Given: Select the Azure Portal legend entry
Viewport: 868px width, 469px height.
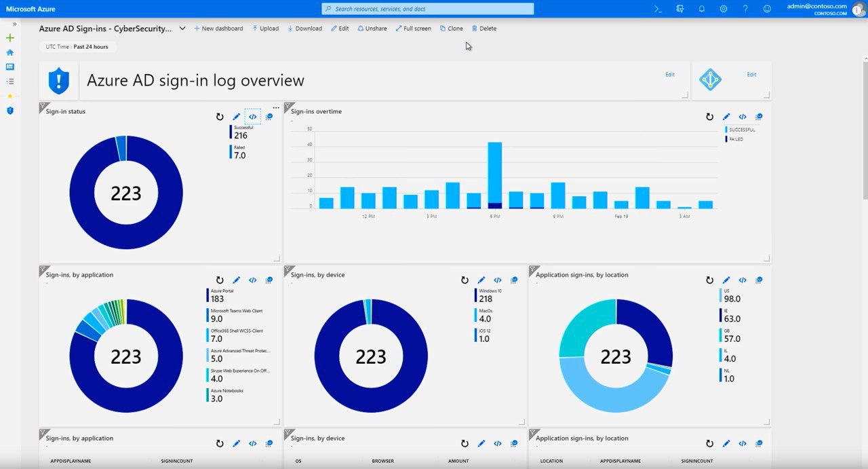Looking at the screenshot, I should click(220, 295).
